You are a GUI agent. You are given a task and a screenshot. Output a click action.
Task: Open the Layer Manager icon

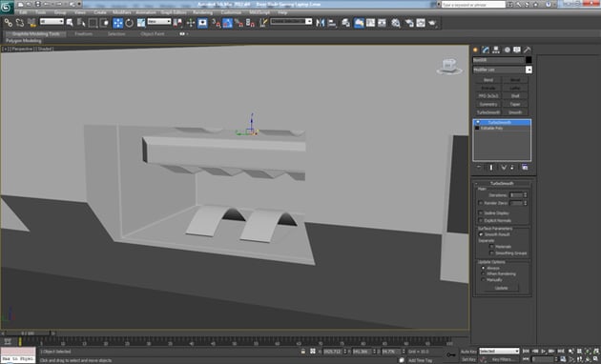(x=345, y=23)
